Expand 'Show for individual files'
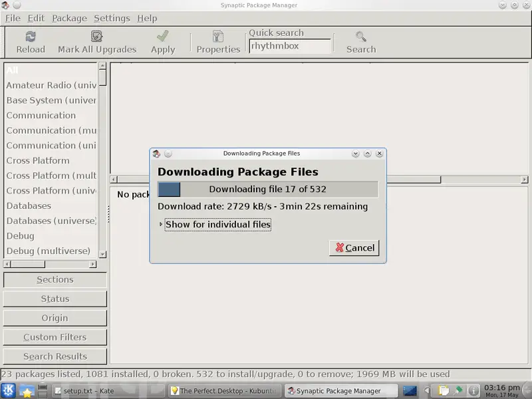The image size is (532, 399). coord(217,225)
